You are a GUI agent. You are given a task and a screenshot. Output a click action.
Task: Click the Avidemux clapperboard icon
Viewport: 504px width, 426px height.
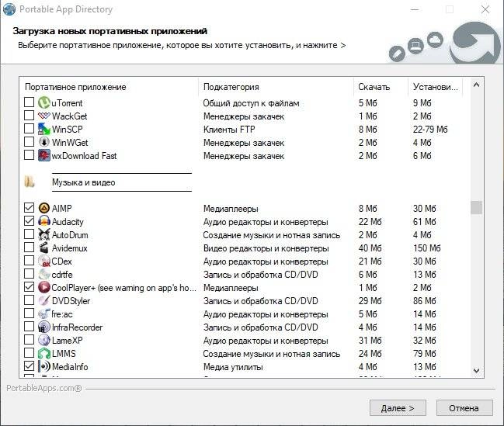(44, 248)
